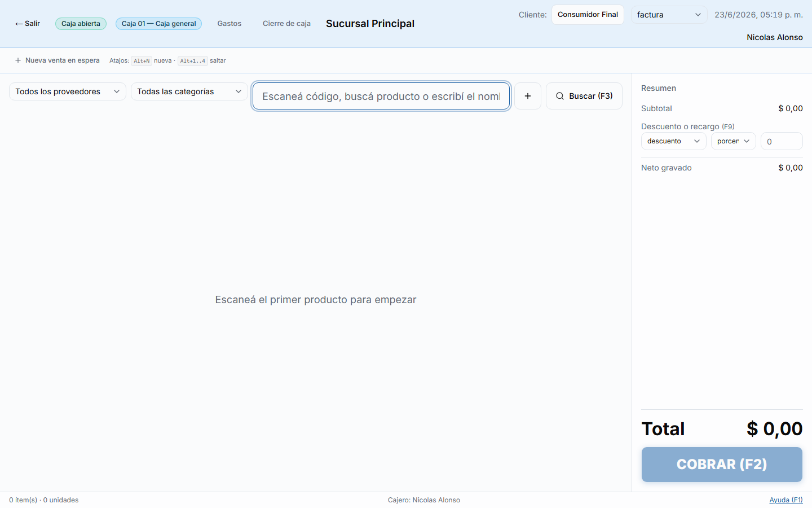
Task: Expand the Todas las categorías dropdown
Action: click(x=189, y=91)
